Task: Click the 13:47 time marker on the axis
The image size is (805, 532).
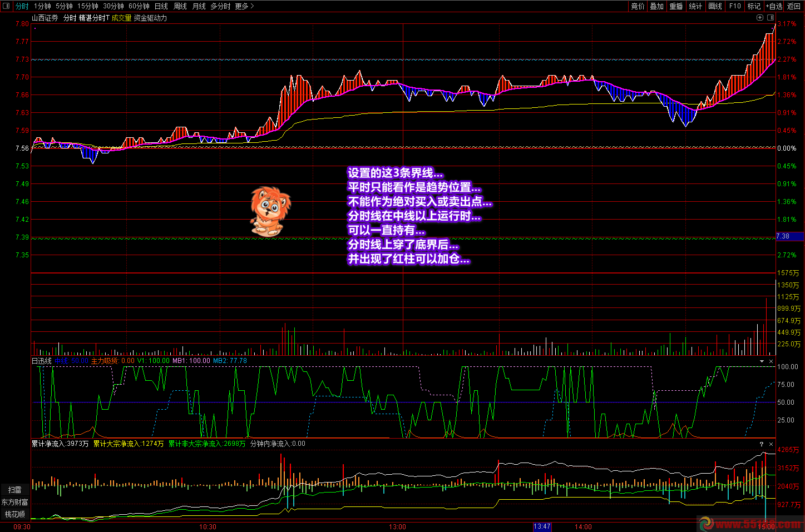Action: 541,526
